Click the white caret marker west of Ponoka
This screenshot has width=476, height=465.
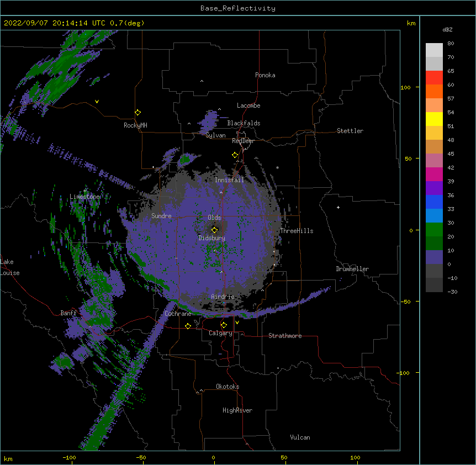point(202,81)
